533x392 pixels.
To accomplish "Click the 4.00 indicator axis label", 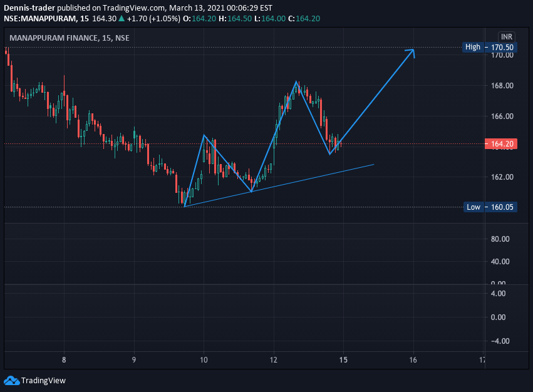I will point(499,294).
